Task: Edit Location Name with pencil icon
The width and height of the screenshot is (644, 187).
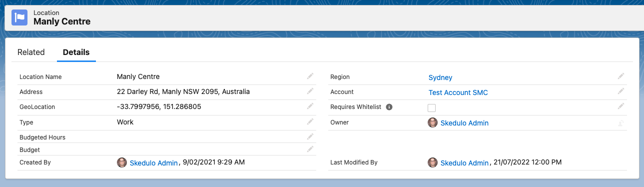Action: (310, 76)
